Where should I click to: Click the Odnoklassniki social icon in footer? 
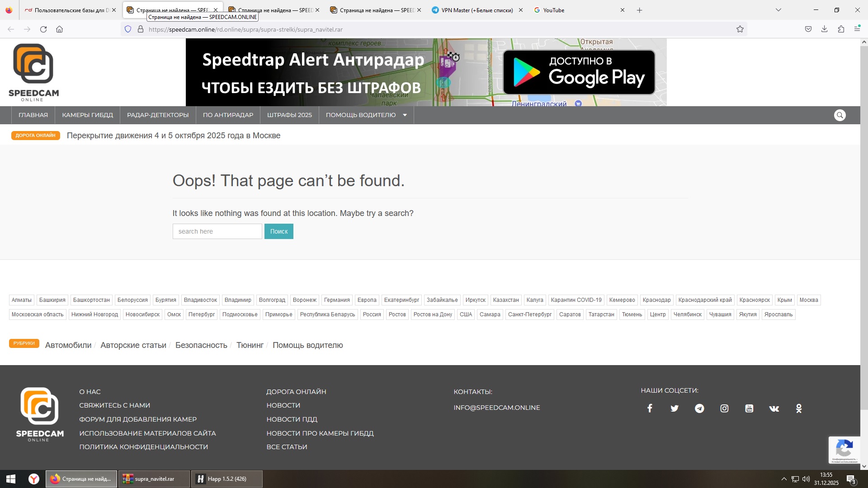(799, 408)
